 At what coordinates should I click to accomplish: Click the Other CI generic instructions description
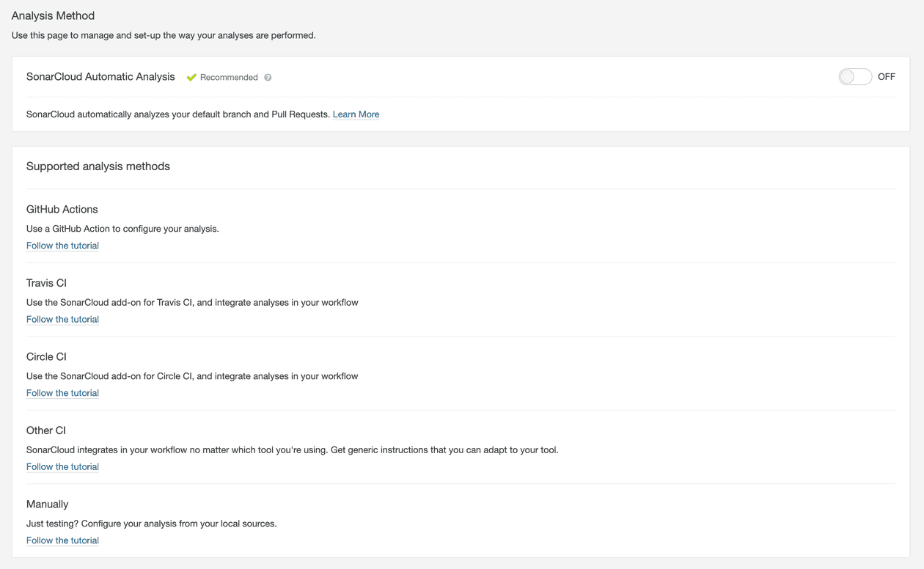pos(293,449)
